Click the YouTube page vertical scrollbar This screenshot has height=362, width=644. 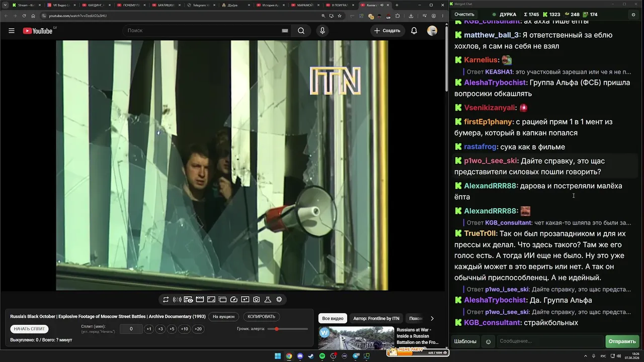446,58
